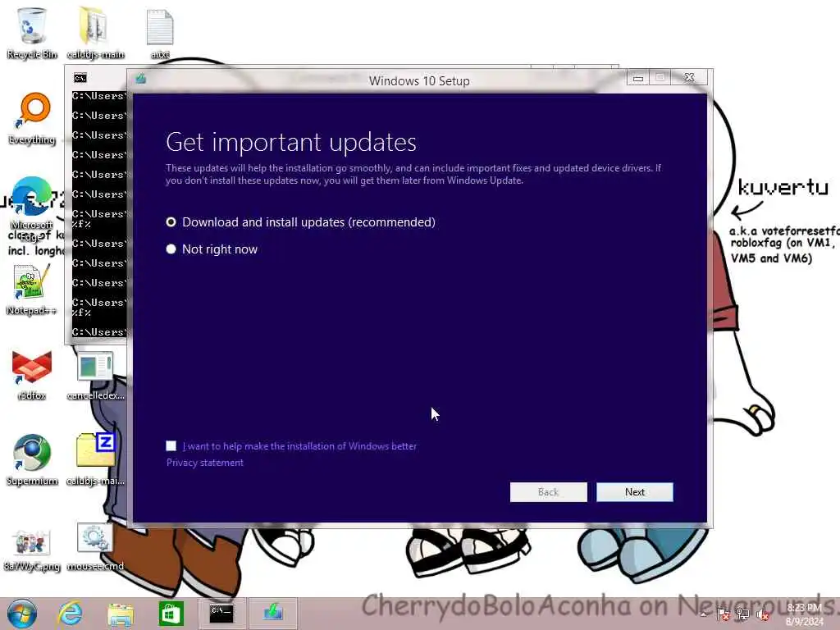Open Internet Explorer from the taskbar
Screen dimensions: 840x630
point(71,614)
